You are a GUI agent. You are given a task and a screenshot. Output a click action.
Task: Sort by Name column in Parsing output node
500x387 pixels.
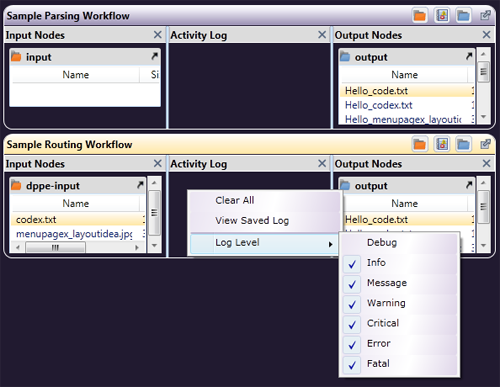(404, 75)
